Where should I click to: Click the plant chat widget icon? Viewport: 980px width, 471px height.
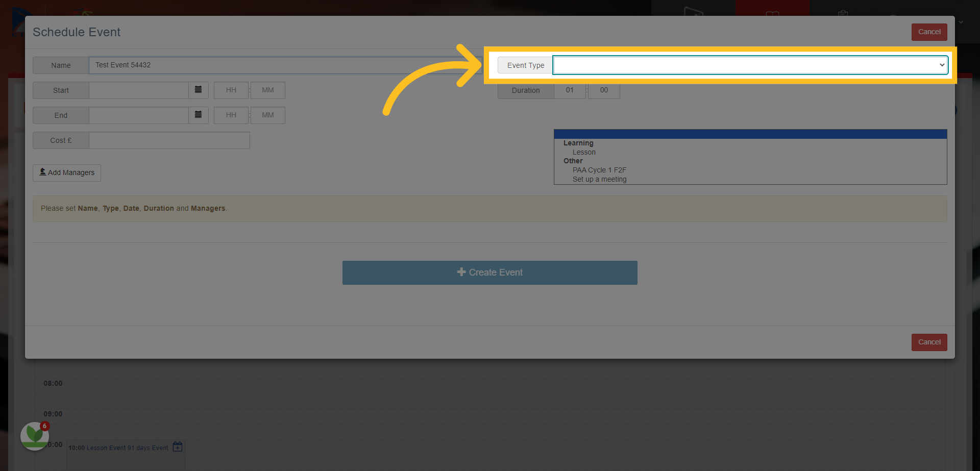pyautogui.click(x=34, y=435)
